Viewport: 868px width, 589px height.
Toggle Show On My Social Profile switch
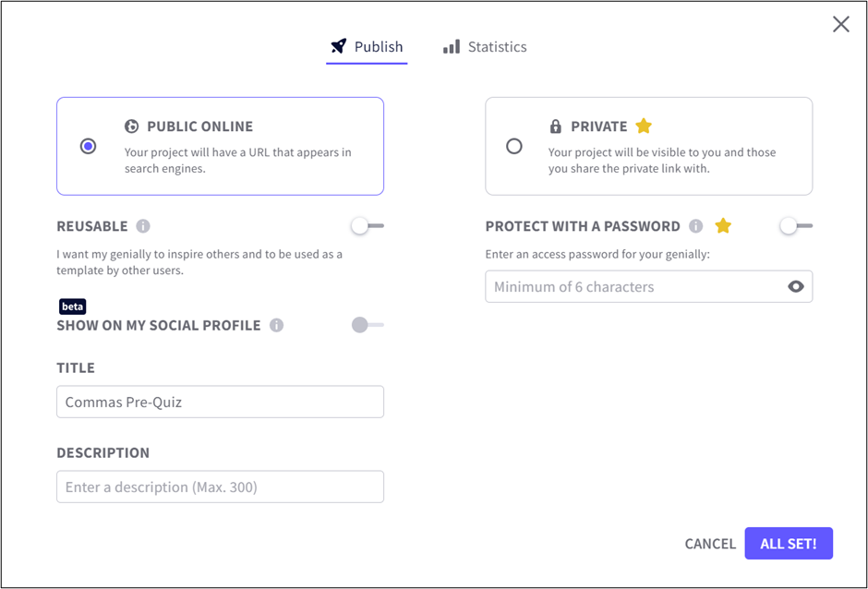[367, 325]
